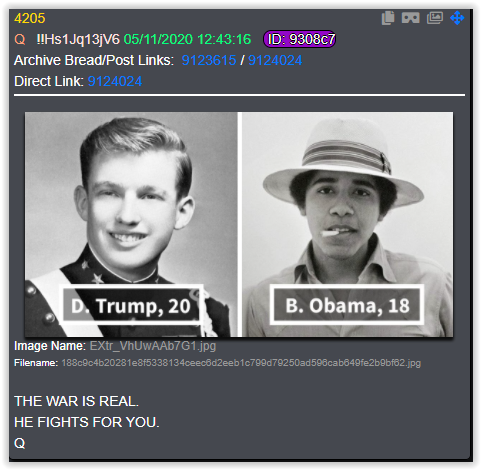Open archive bread link 9123615
Image resolution: width=481 pixels, height=470 pixels.
point(209,60)
